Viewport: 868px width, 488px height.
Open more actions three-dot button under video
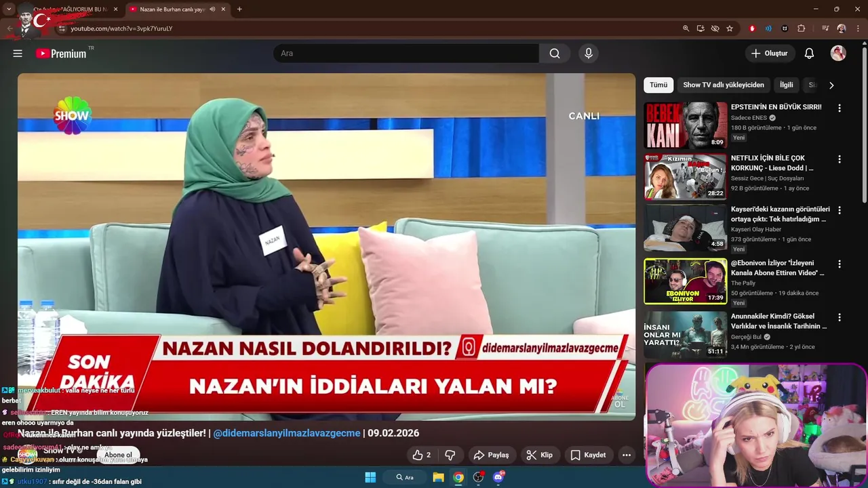click(627, 455)
